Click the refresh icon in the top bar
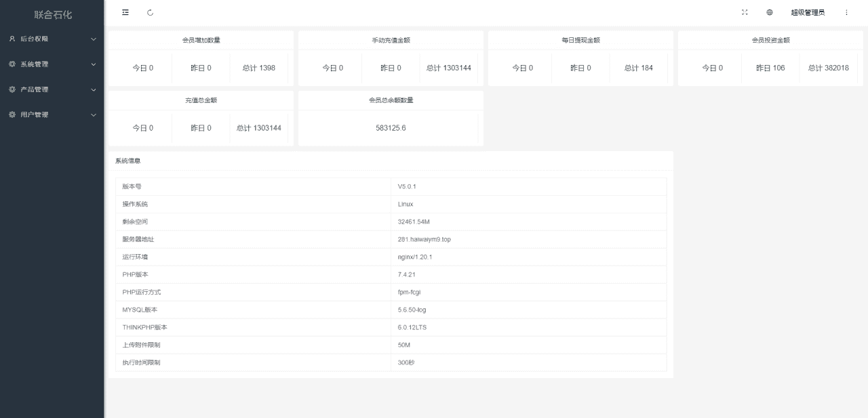Viewport: 868px width, 418px height. click(150, 12)
